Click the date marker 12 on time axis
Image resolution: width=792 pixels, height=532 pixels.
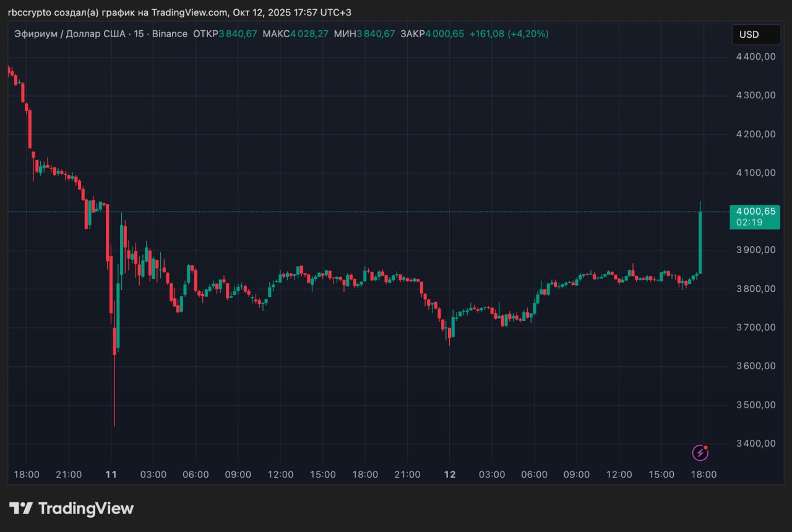pyautogui.click(x=450, y=474)
